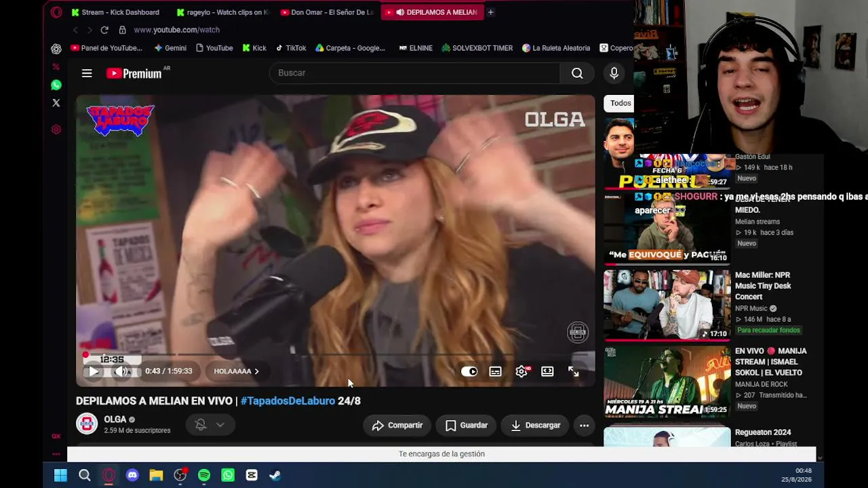Toggle autoplay switch in the player
This screenshot has width=868, height=488.
pos(469,371)
